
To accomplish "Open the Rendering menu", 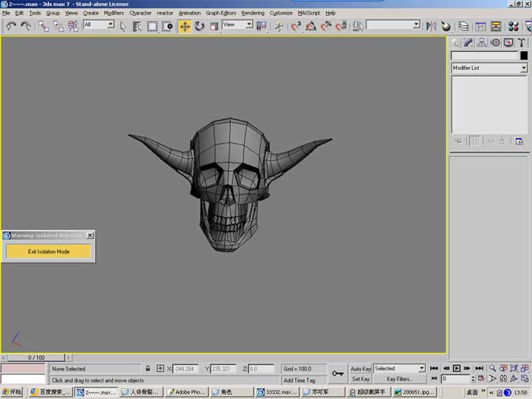I will tap(253, 13).
